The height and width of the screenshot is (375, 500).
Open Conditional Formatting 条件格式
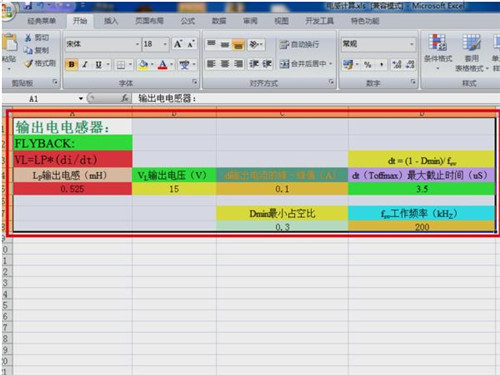click(x=438, y=52)
